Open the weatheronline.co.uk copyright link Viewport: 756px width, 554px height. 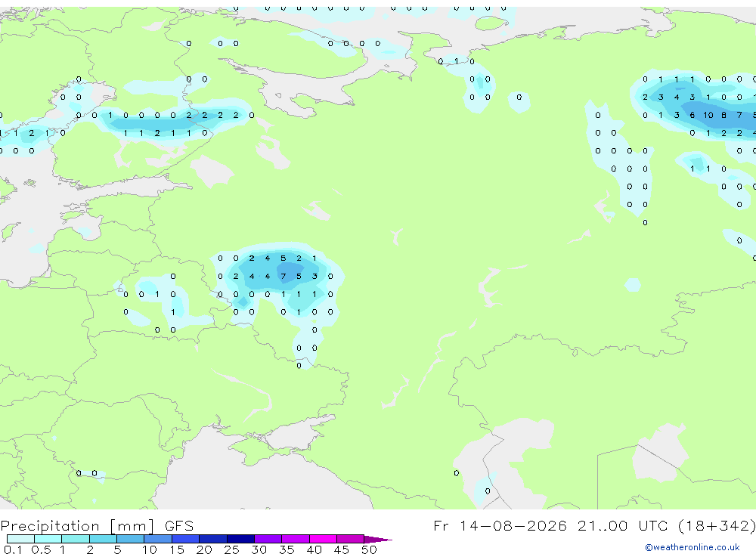tap(692, 547)
